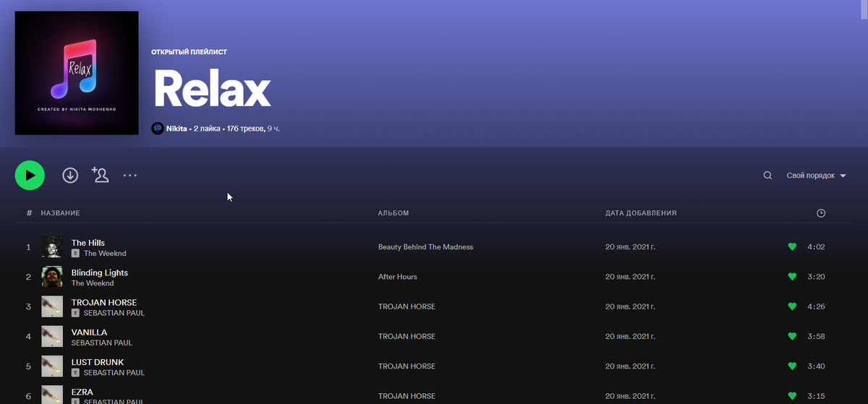Screen dimensions: 868x404
Task: Select Blinding Lights track title
Action: point(100,272)
